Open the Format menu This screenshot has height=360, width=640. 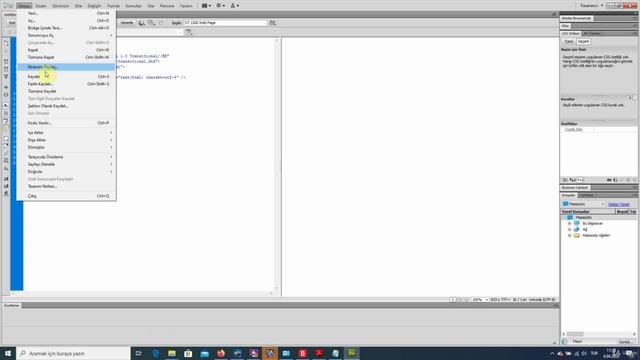tap(113, 6)
